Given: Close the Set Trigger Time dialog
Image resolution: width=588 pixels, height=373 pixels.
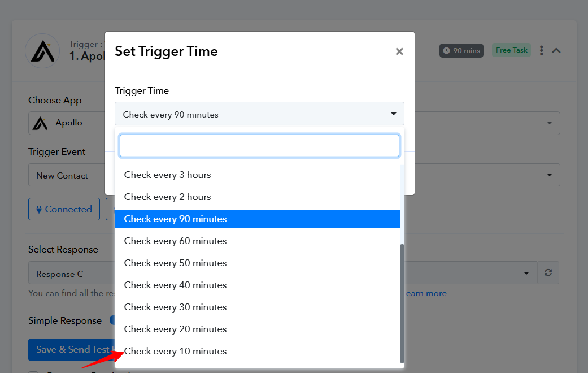Looking at the screenshot, I should coord(399,51).
